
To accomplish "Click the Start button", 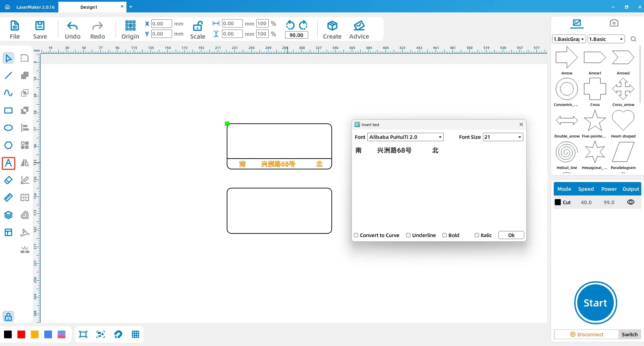I will 595,303.
